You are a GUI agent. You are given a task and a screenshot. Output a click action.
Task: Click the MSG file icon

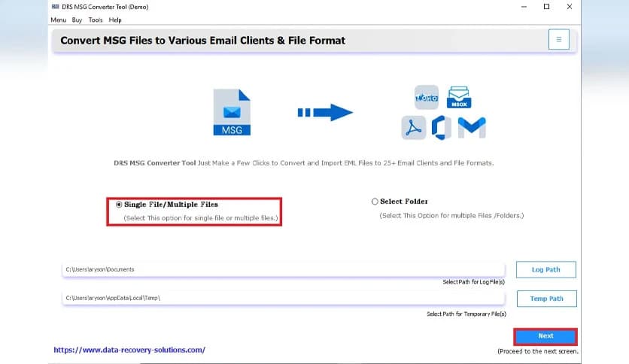coord(232,112)
